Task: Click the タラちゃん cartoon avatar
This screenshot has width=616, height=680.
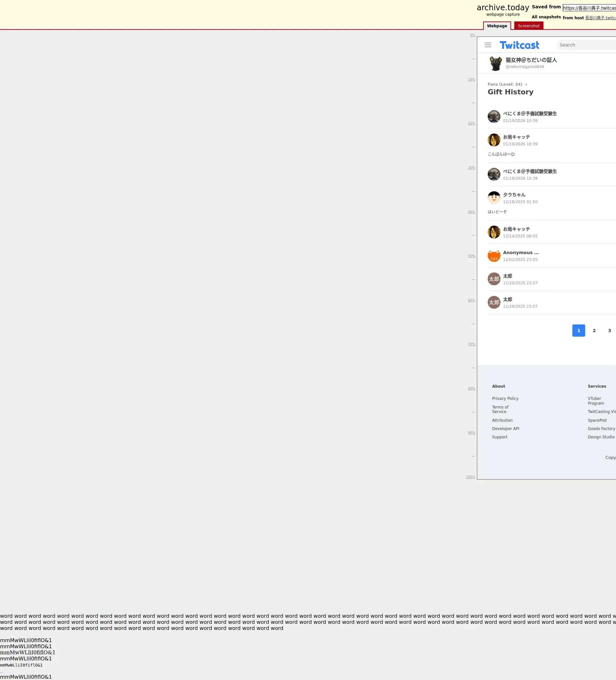Action: click(x=494, y=198)
